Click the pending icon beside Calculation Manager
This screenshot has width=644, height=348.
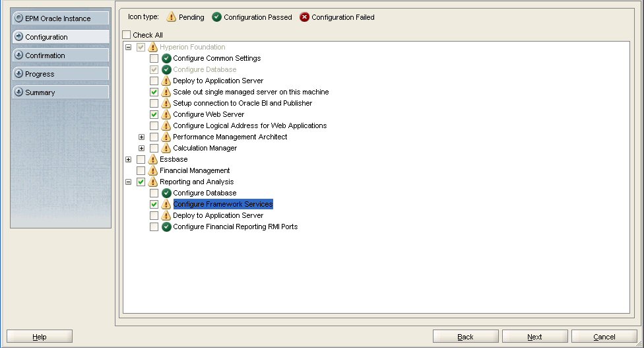(166, 148)
